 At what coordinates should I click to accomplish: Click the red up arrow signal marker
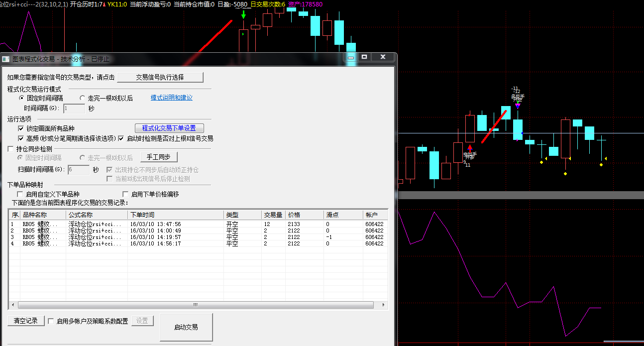click(470, 148)
